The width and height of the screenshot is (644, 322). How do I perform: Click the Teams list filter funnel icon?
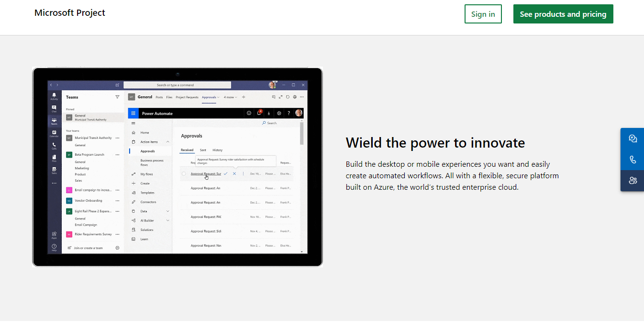(x=117, y=97)
